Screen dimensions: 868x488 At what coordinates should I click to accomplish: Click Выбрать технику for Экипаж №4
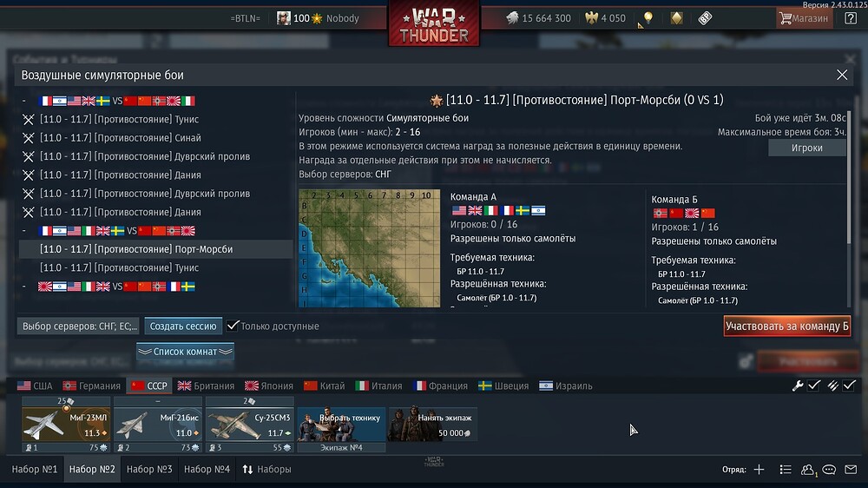pyautogui.click(x=341, y=425)
